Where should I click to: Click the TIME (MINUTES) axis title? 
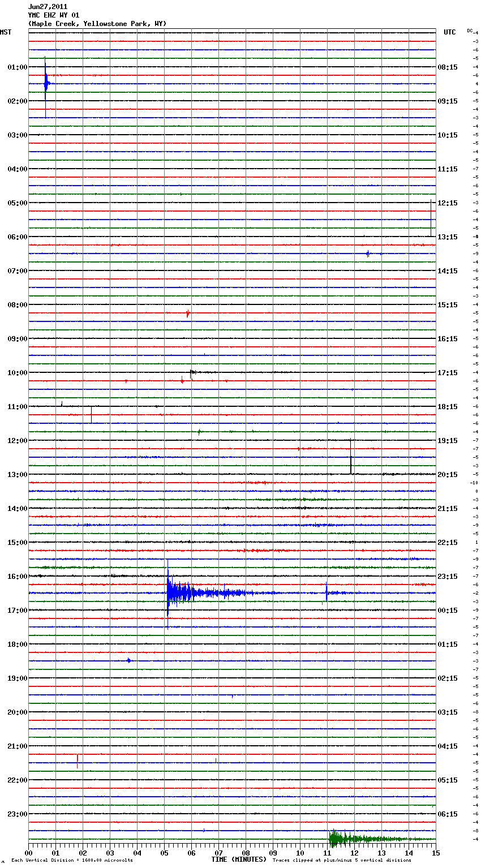tap(239, 860)
